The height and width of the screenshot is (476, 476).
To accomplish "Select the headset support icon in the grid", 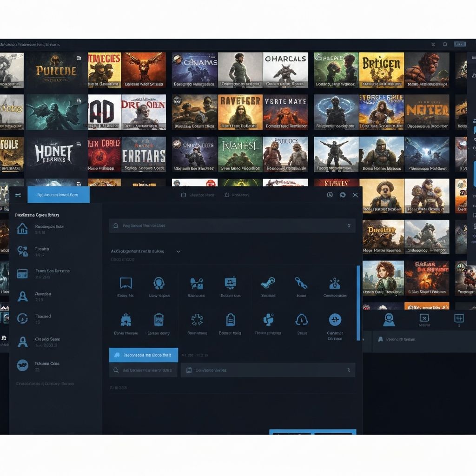I will (159, 284).
